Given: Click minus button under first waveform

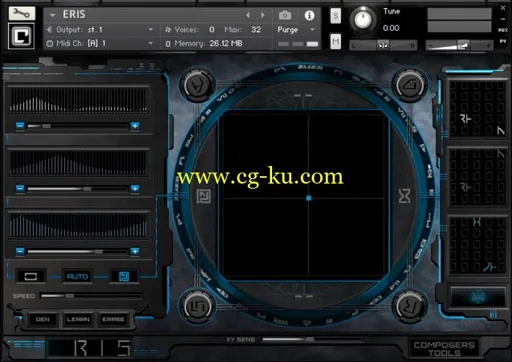Looking at the screenshot, I should pos(20,126).
